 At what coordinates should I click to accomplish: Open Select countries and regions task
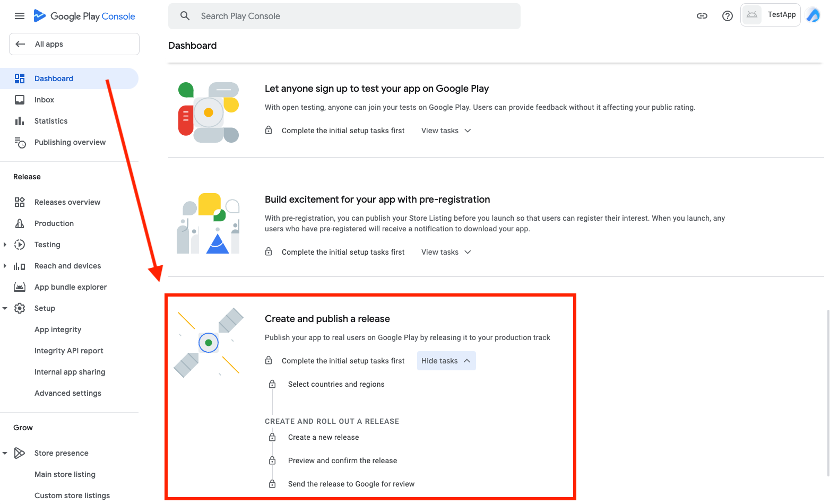[x=336, y=384]
